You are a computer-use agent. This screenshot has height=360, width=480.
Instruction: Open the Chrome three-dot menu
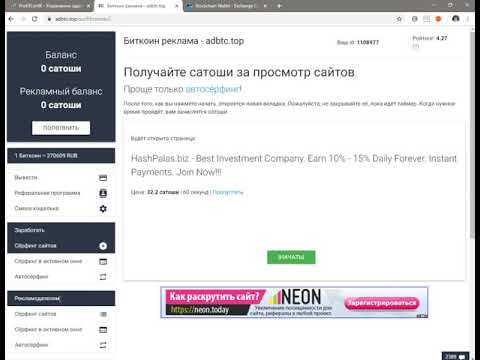pos(468,19)
